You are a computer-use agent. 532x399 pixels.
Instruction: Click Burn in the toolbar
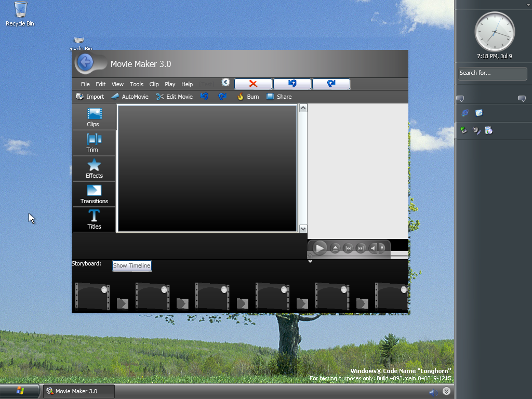[248, 97]
